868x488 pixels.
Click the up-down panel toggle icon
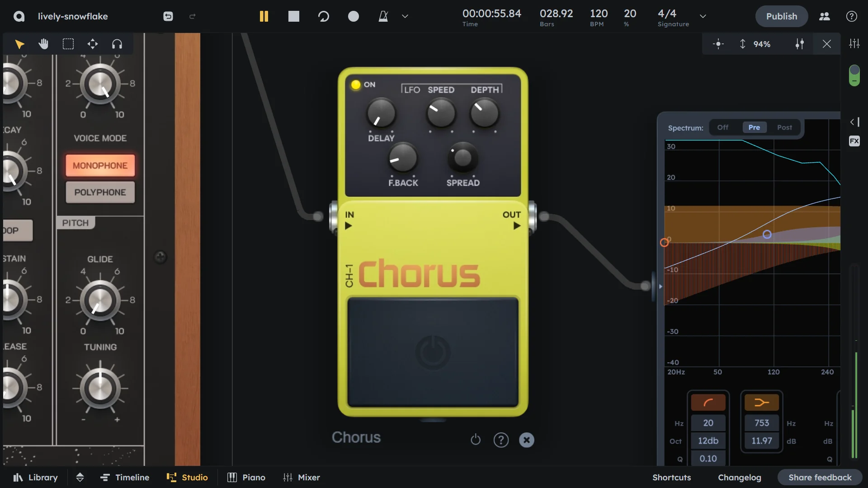pyautogui.click(x=80, y=477)
